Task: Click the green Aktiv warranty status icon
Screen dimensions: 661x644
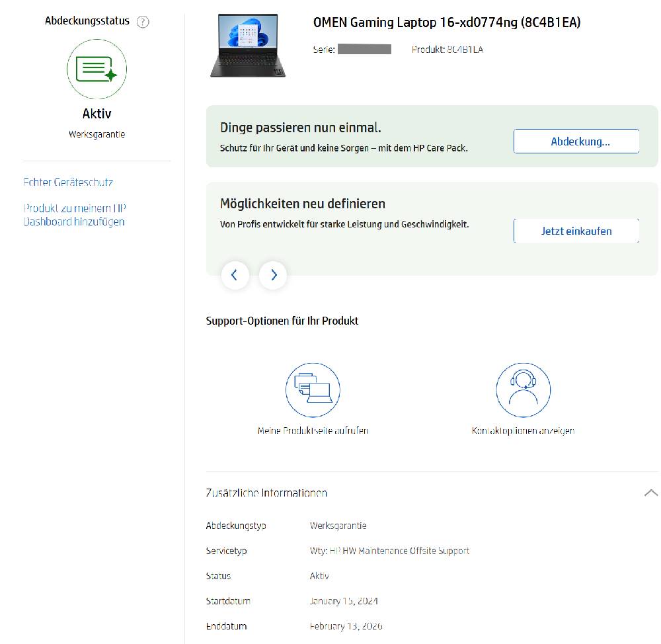Action: [x=97, y=69]
